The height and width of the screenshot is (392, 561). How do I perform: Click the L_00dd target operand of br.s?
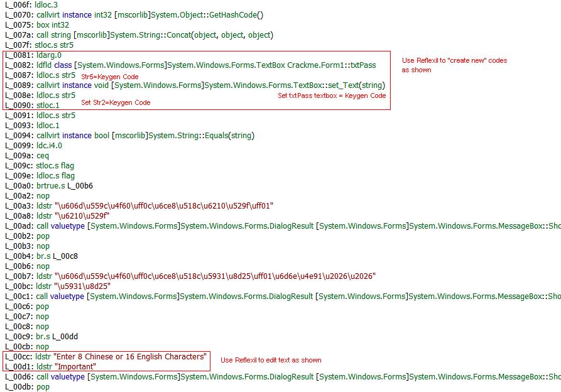coord(65,336)
